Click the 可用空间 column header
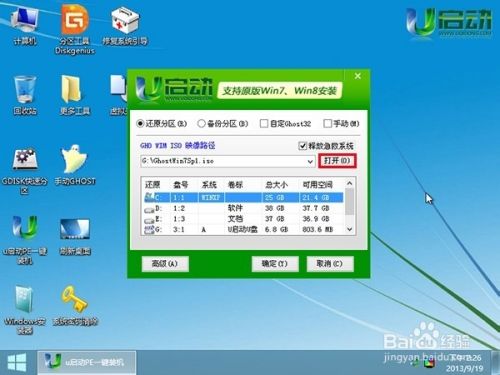500x375 pixels. (x=318, y=185)
